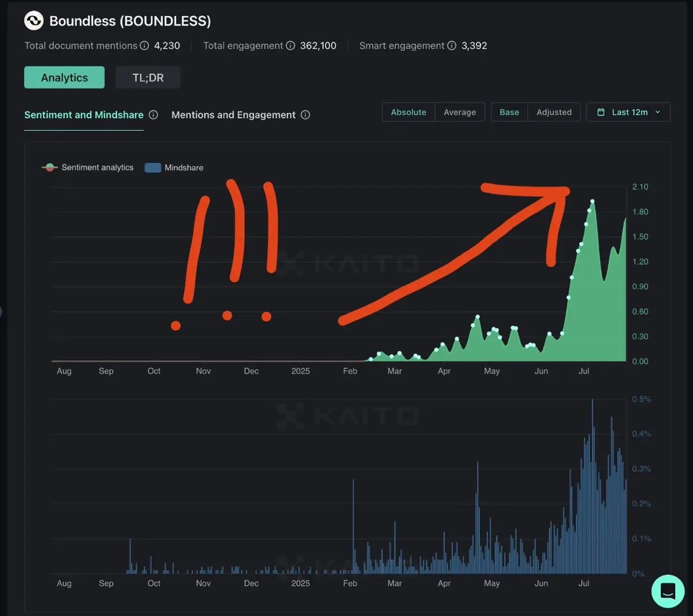Click the 362,100 total engagement value
693x616 pixels.
pos(318,46)
